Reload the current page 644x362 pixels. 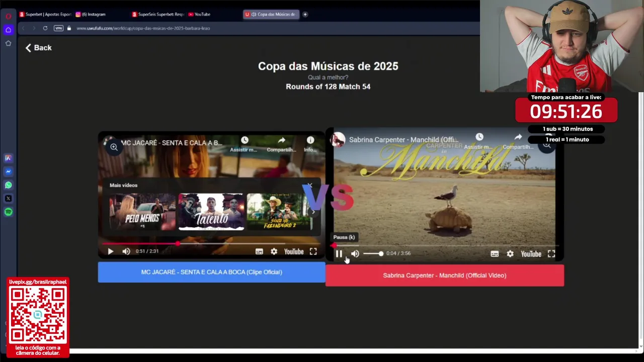tap(45, 28)
